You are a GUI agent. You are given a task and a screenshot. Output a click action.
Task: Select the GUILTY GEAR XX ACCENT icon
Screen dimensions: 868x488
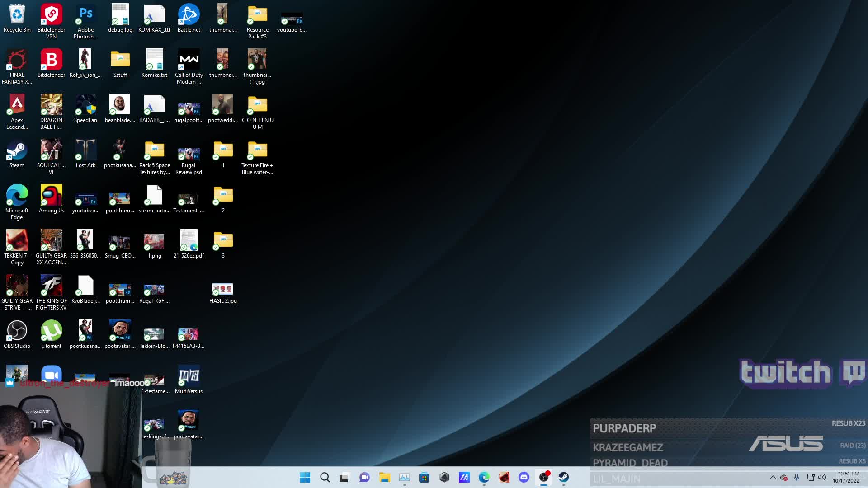tap(51, 248)
